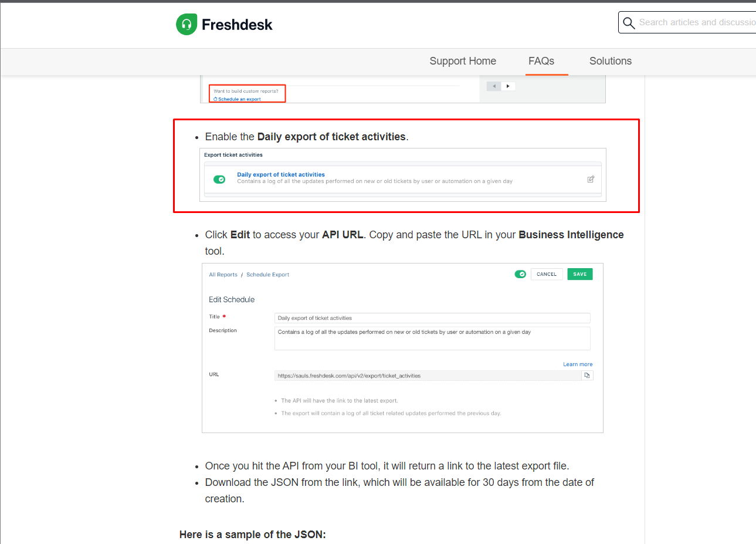The width and height of the screenshot is (756, 544).
Task: Click the All Reports breadcrumb link
Action: click(x=223, y=275)
